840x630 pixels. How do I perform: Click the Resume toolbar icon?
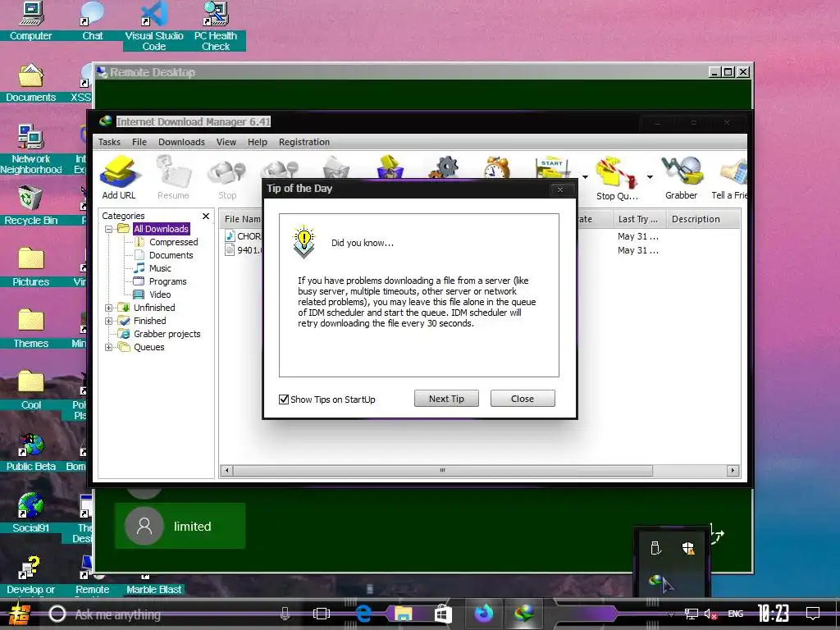pos(174,171)
